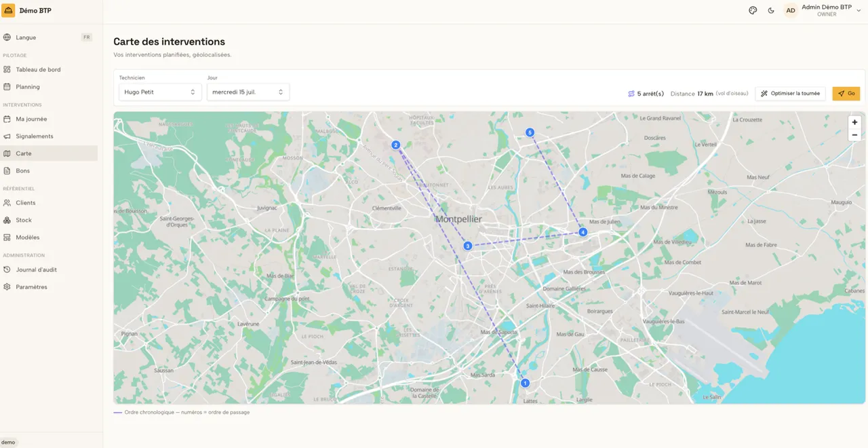The width and height of the screenshot is (868, 448).
Task: Click the Planning calendar icon
Action: click(x=7, y=87)
